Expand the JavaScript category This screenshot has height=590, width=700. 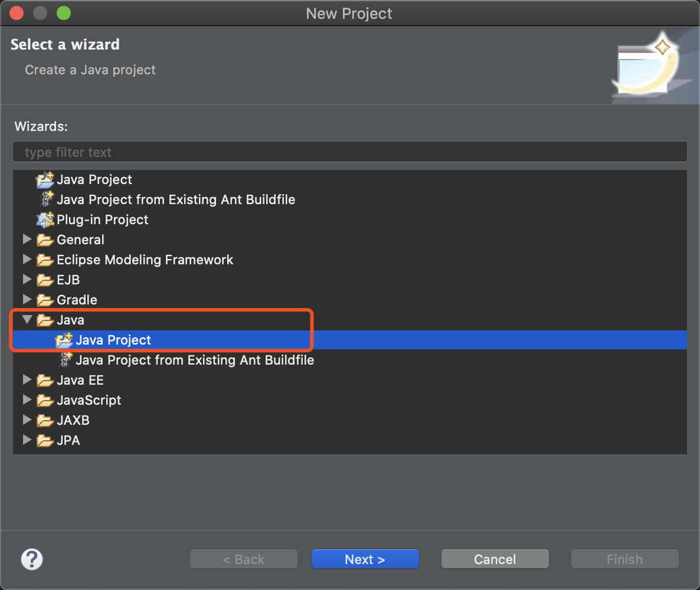point(27,400)
